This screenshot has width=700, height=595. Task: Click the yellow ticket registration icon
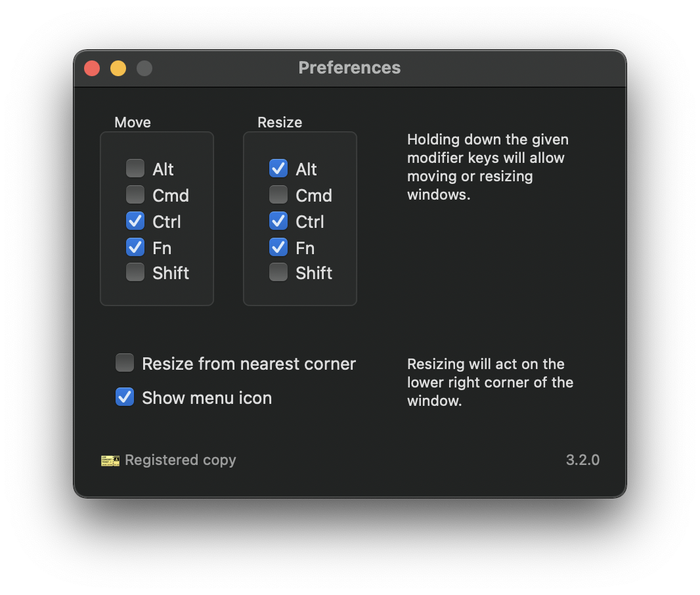[110, 460]
